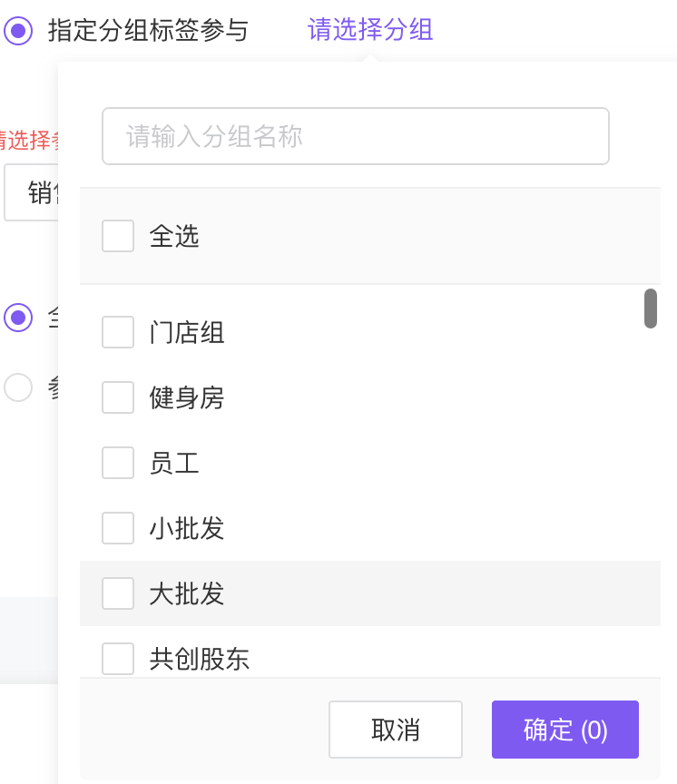
Task: Open the partially hidden 销 dropdown box
Action: 32,192
